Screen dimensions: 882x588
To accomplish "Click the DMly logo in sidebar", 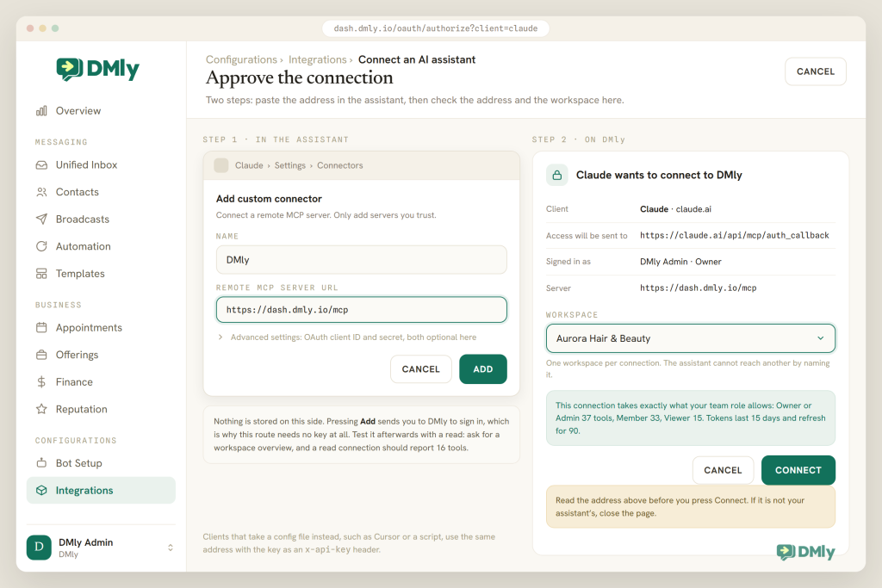I will [x=98, y=69].
